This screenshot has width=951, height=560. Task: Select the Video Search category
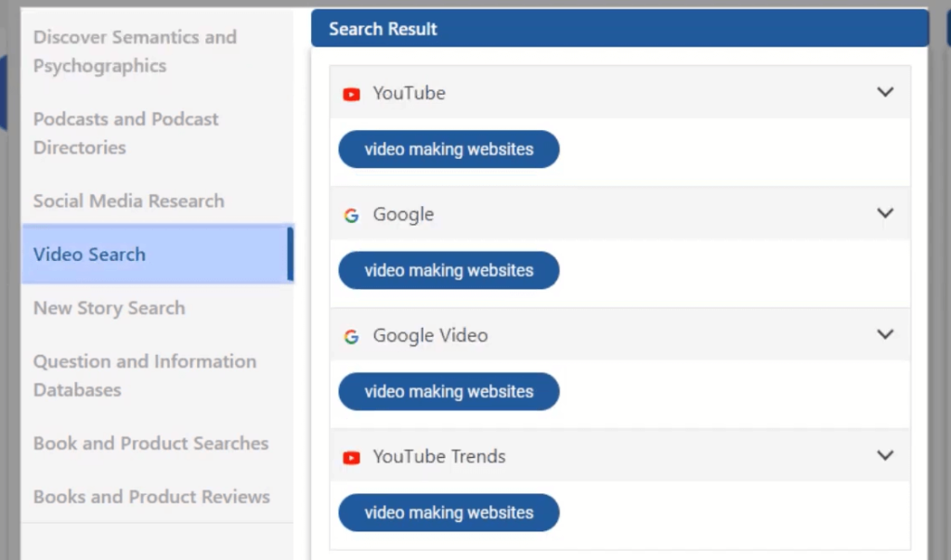158,254
